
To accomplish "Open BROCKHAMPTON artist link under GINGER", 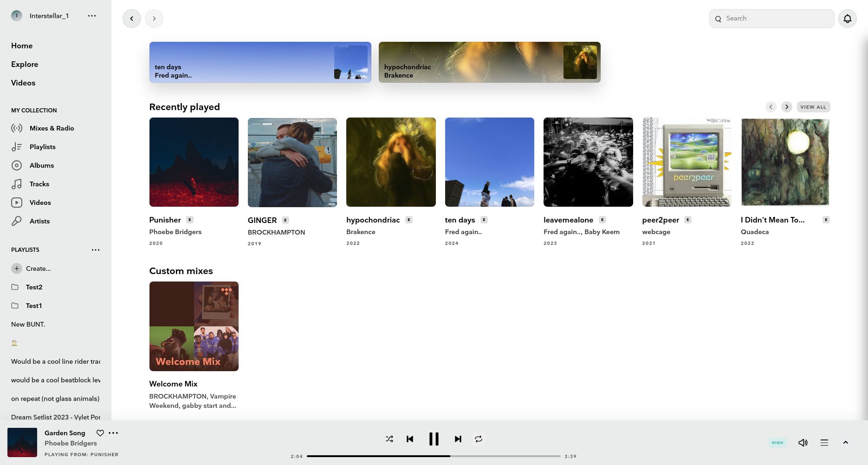I will point(276,232).
